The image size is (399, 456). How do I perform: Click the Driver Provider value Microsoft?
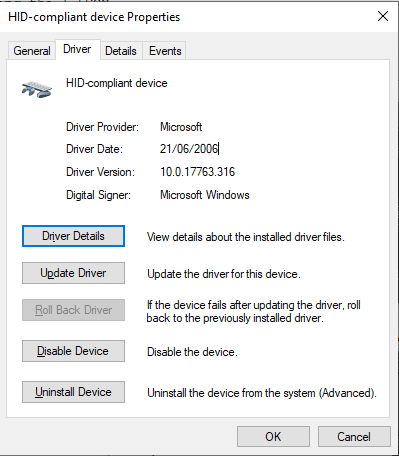pyautogui.click(x=181, y=127)
